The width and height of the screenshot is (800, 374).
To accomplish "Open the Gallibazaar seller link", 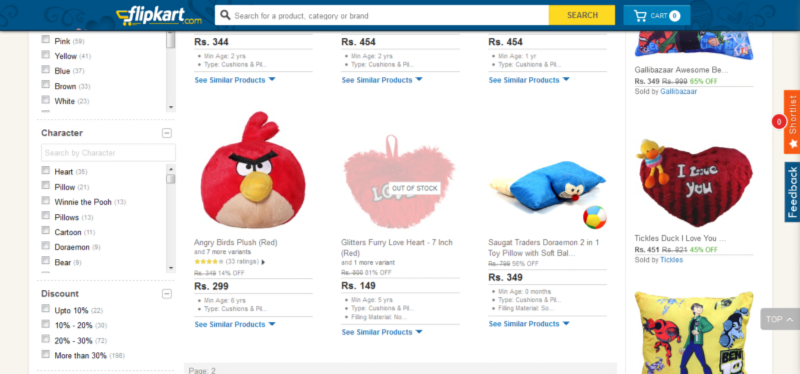I will (678, 91).
